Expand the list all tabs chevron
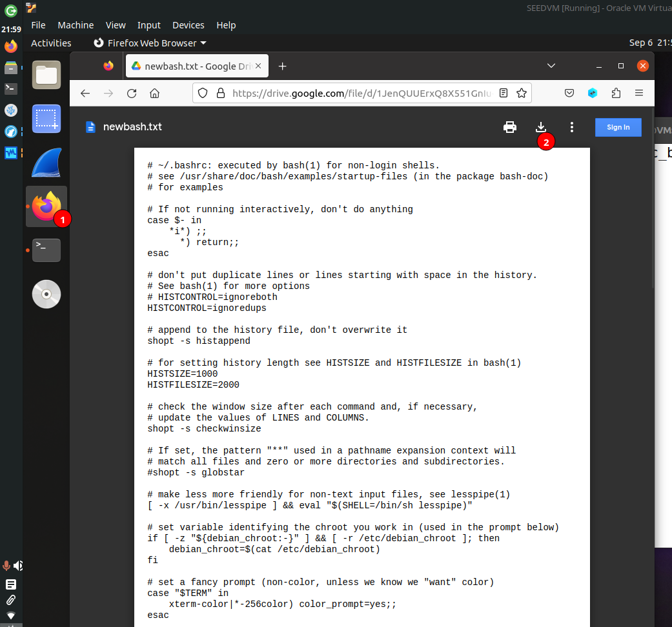Image resolution: width=672 pixels, height=627 pixels. click(551, 66)
